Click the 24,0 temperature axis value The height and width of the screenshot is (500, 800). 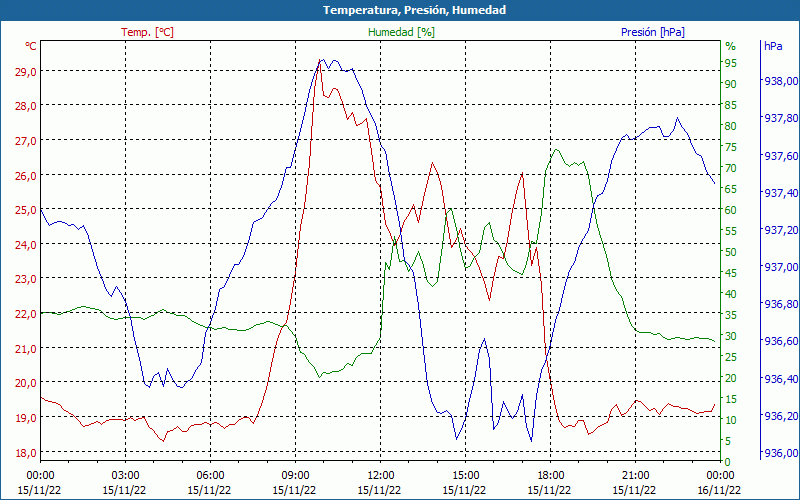coord(26,245)
